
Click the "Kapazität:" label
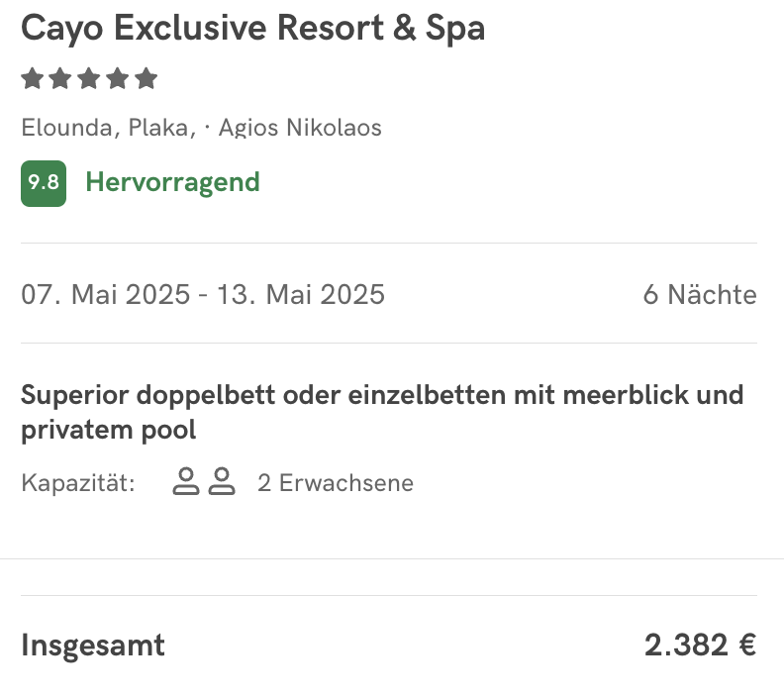78,483
